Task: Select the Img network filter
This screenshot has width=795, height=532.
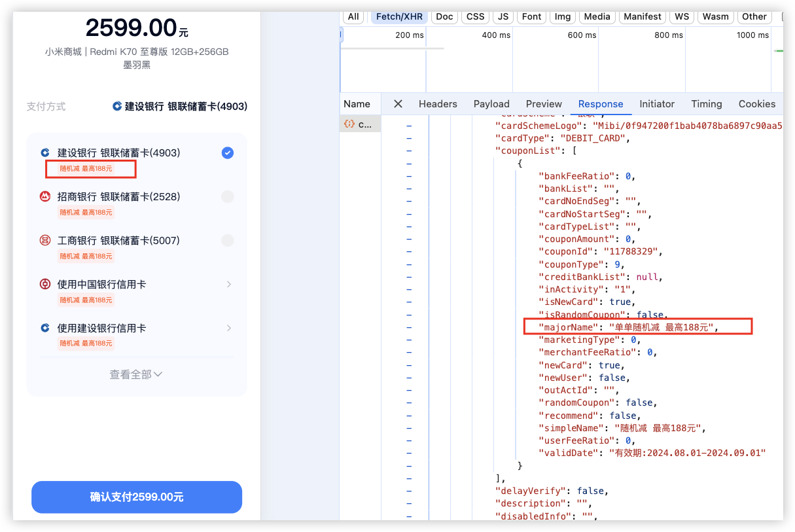Action: [563, 16]
